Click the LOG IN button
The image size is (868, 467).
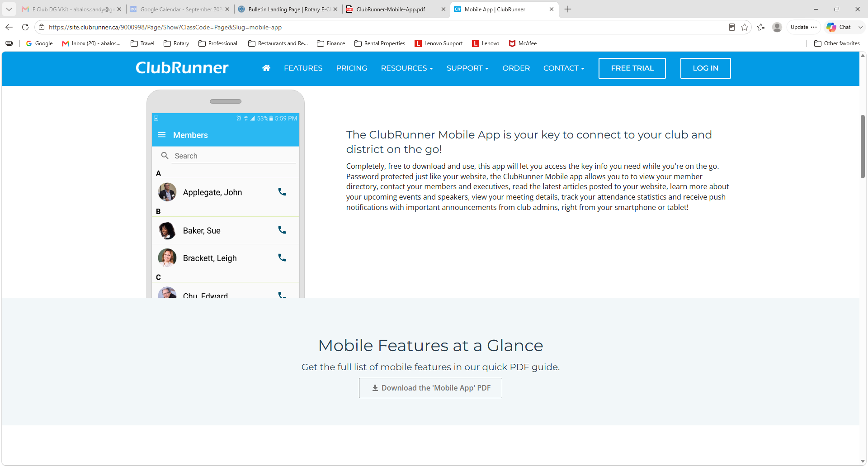[x=705, y=68]
